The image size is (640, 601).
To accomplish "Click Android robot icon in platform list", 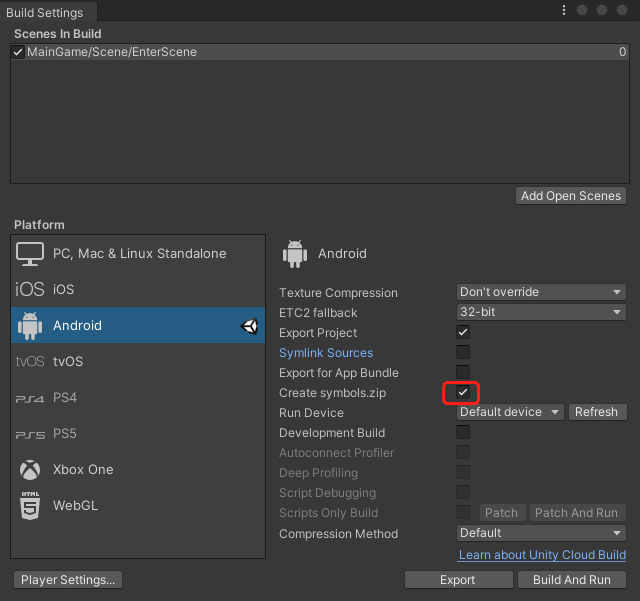I will 30,325.
